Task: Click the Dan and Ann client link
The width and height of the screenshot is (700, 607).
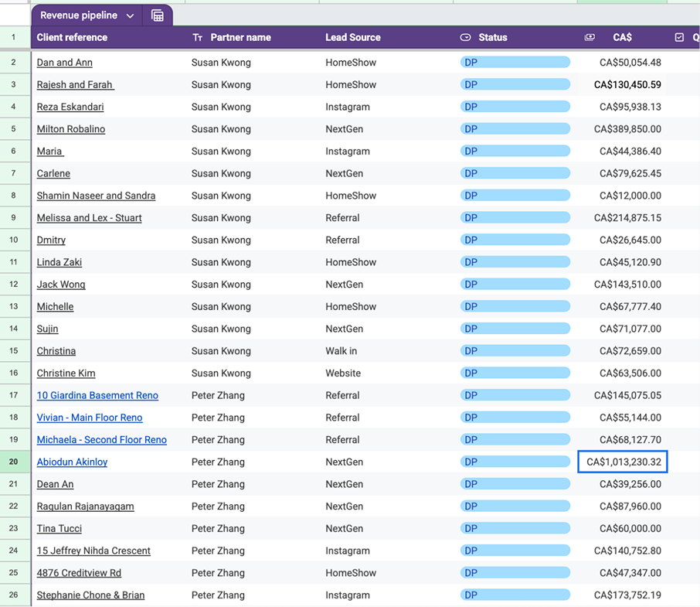Action: point(64,63)
